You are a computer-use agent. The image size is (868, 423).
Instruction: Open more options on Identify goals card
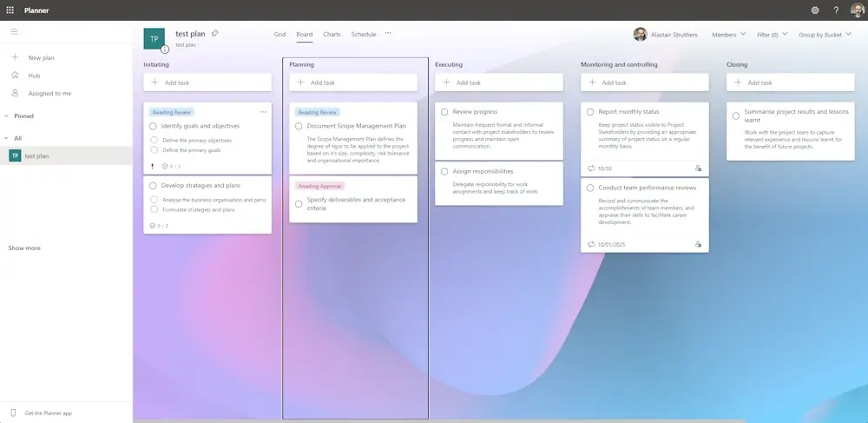264,112
